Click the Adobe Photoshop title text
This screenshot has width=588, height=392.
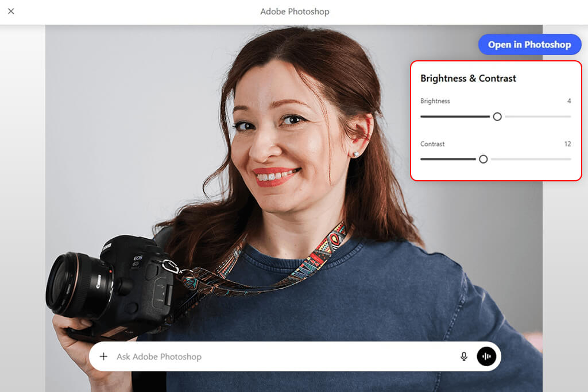tap(295, 11)
